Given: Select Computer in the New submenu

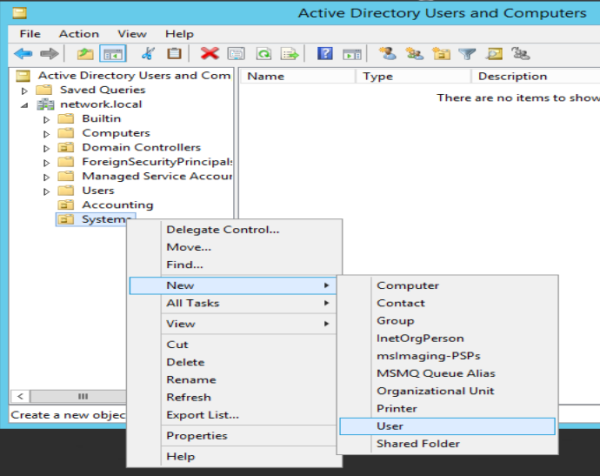Looking at the screenshot, I should click(x=447, y=285).
